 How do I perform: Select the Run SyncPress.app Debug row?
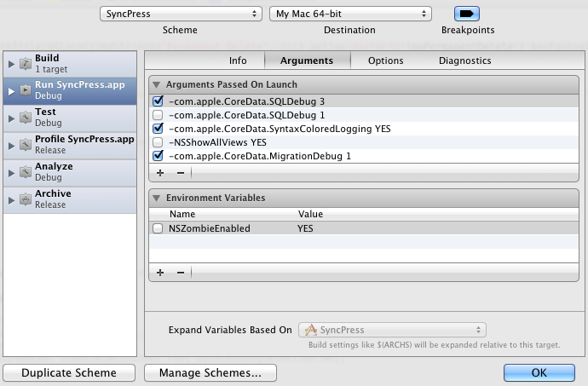pos(70,91)
